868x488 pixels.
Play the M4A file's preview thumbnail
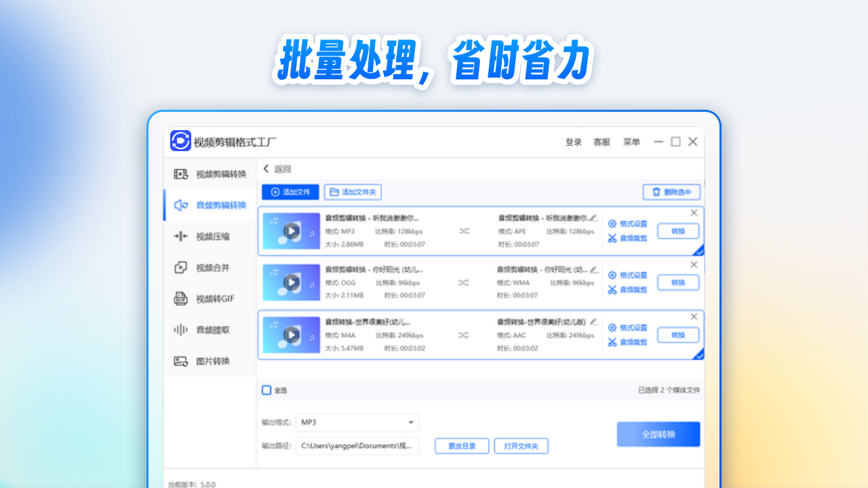tap(291, 335)
